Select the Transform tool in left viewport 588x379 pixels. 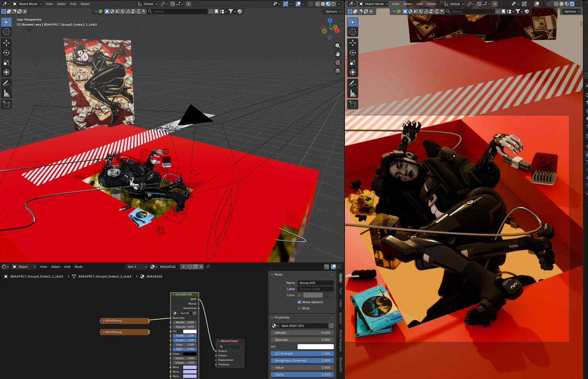pyautogui.click(x=6, y=72)
